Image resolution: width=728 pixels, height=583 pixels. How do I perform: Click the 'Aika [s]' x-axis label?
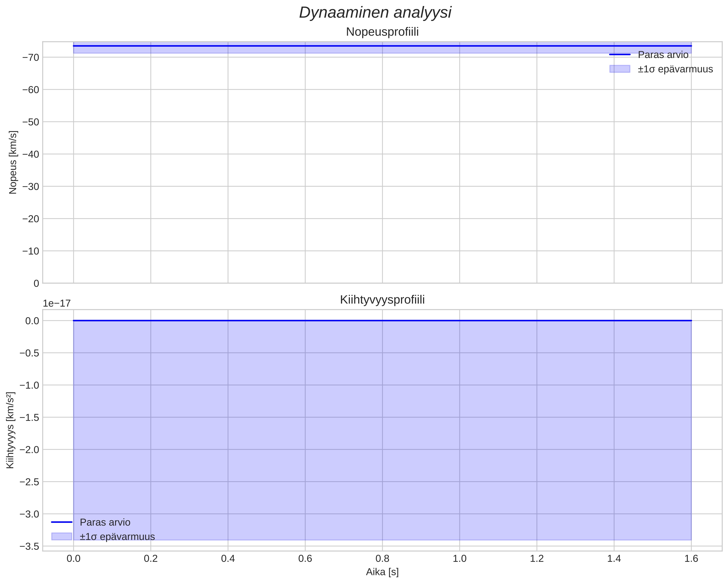tap(382, 572)
